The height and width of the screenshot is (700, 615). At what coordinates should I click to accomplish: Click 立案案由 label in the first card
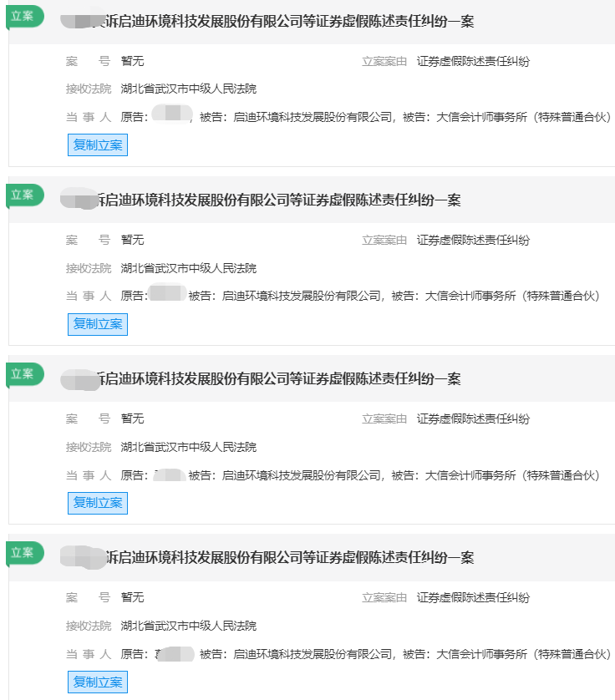tap(384, 61)
